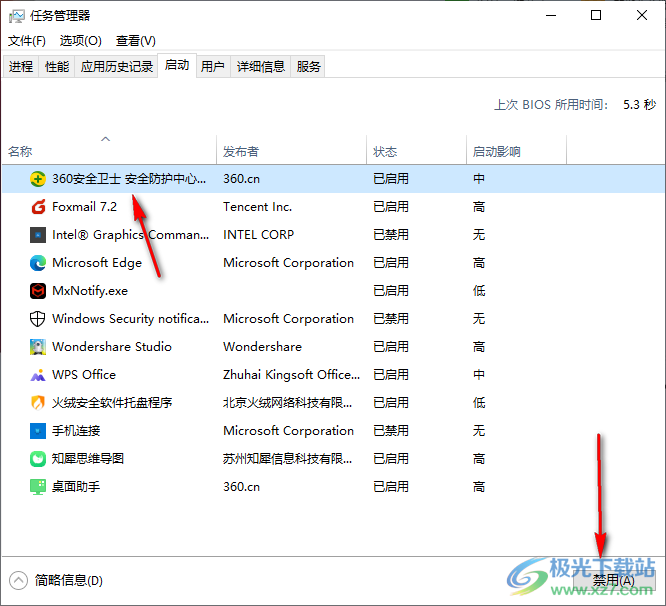666x606 pixels.
Task: Minimize the Task Manager window
Action: point(551,15)
